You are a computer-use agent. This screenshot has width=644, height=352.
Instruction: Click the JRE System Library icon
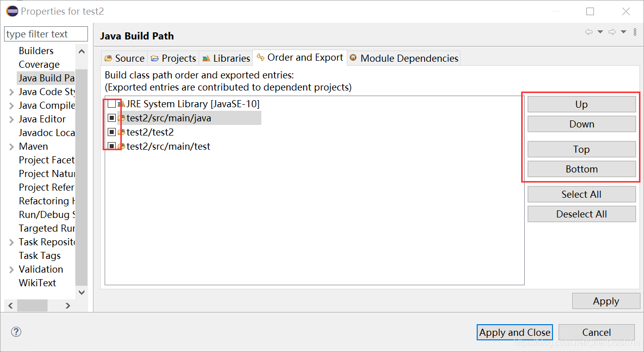pos(120,104)
